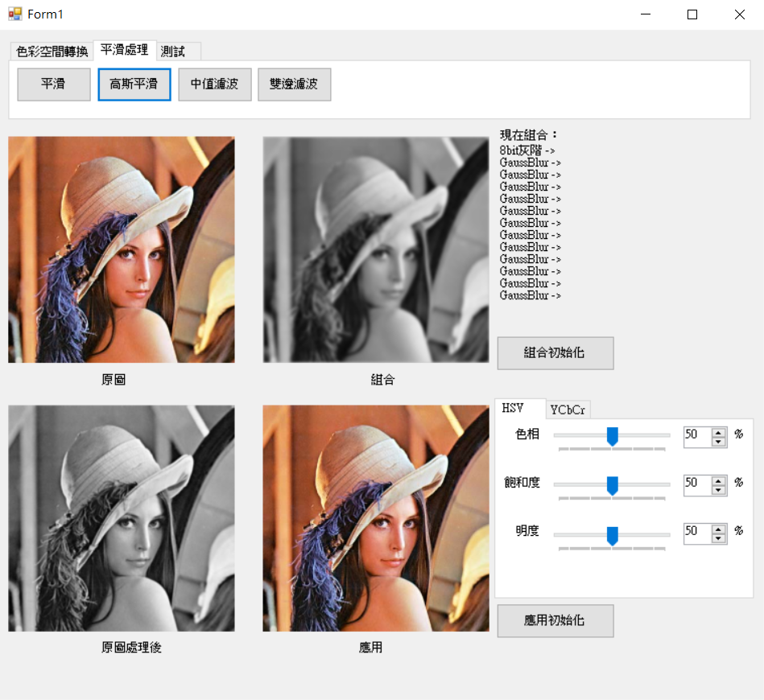Click the 8bit灰階 -> entry
Image resolution: width=764 pixels, height=700 pixels.
[527, 150]
